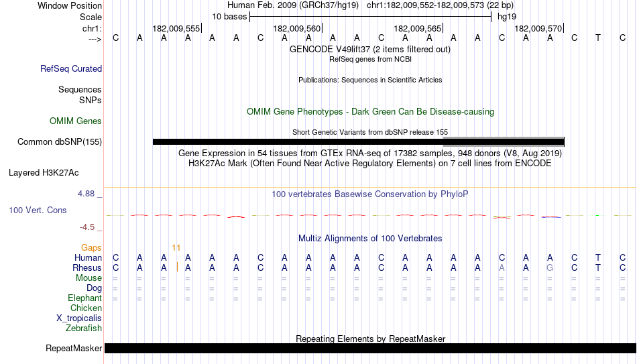Click the 182,009,560 position marker

point(297,28)
